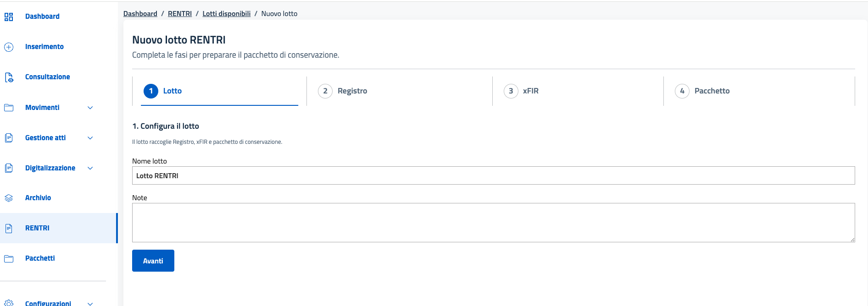Click 'Il lotto raccoglie Registro, xFIR' description
Image resolution: width=868 pixels, height=306 pixels.
click(x=207, y=142)
